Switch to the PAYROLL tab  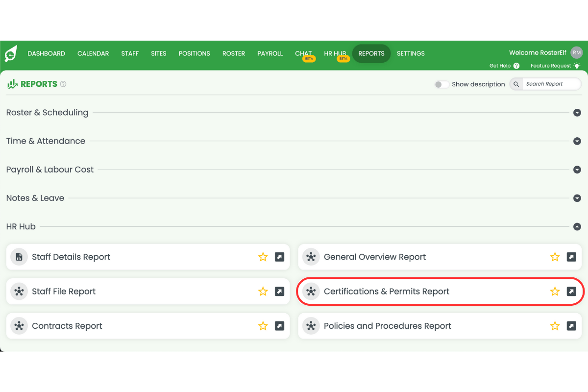[x=269, y=53]
